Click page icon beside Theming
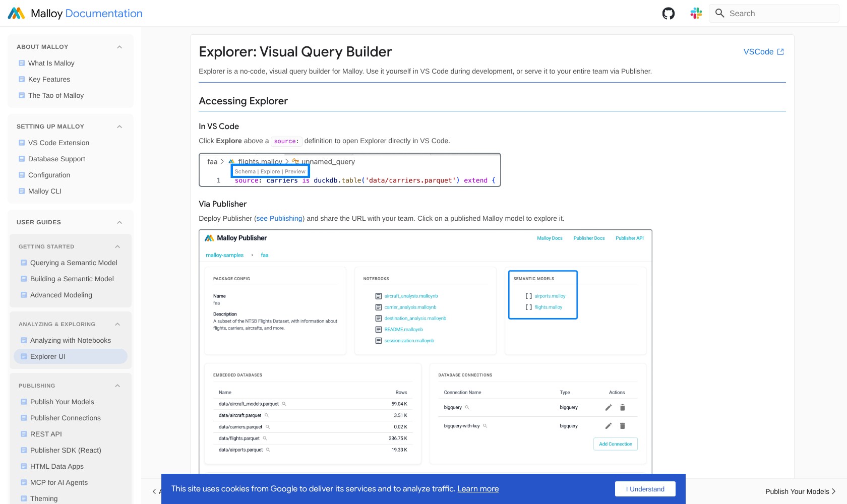 [x=24, y=498]
